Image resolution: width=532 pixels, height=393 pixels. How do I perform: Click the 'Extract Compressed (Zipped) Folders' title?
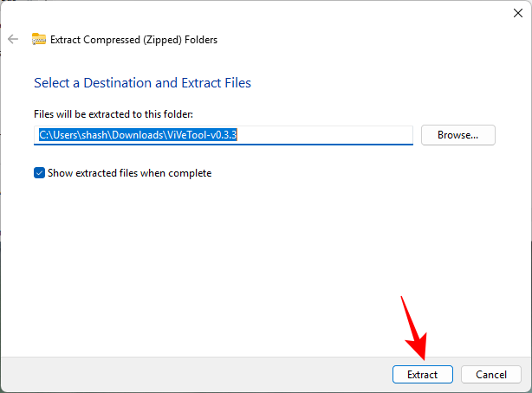[133, 40]
